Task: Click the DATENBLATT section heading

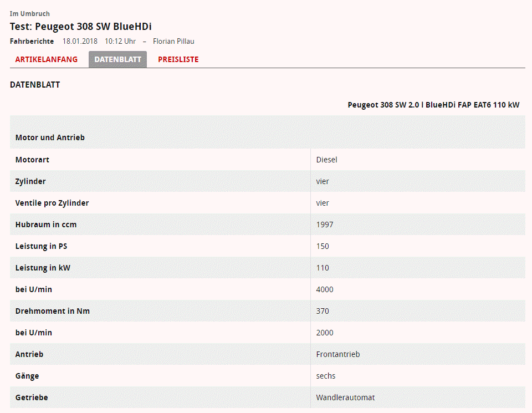Action: click(35, 85)
